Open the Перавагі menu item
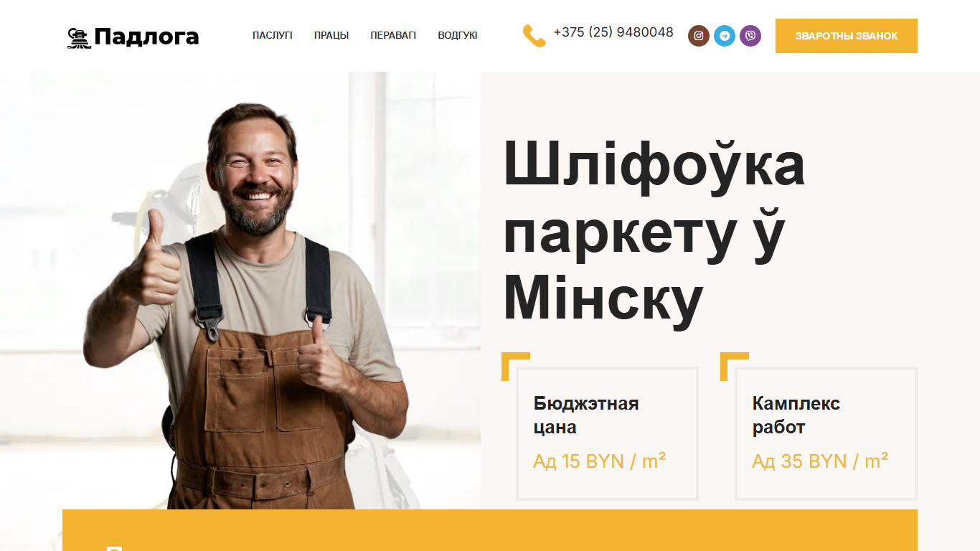The image size is (980, 551). point(393,35)
